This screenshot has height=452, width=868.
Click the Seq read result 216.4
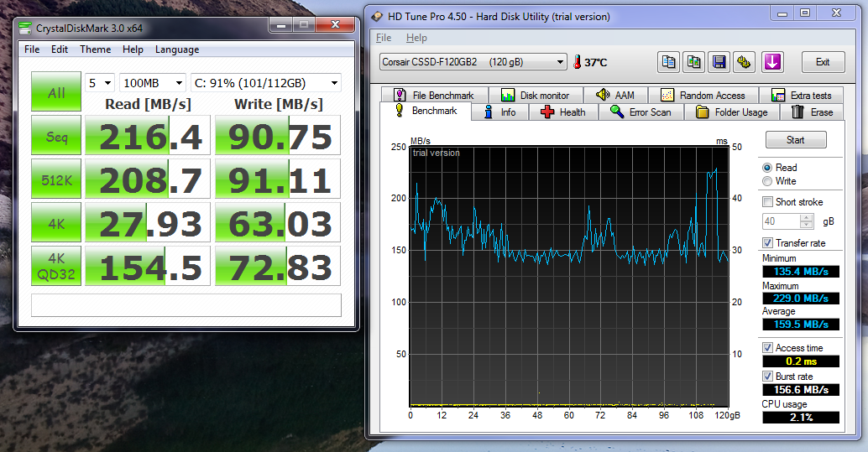(148, 135)
